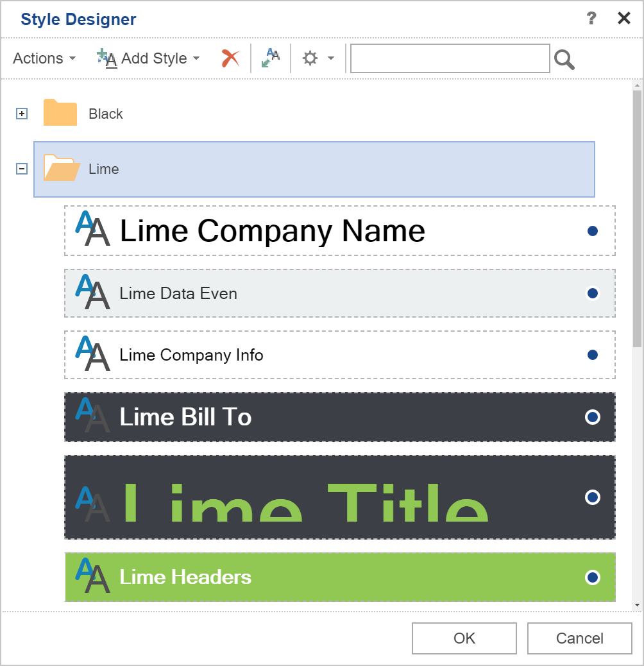Viewport: 644px width, 666px height.
Task: Select the Lime Bill To style
Action: (339, 417)
